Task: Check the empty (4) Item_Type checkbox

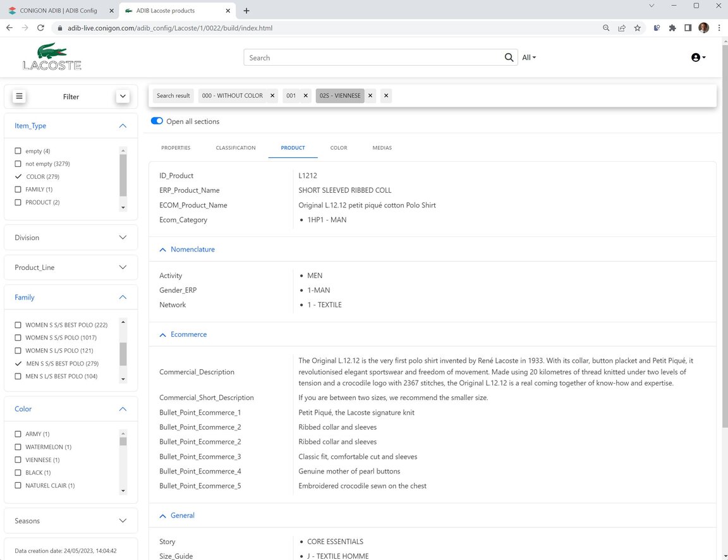Action: click(x=18, y=151)
